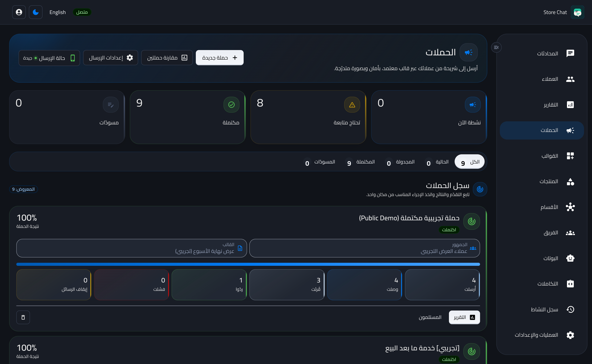Click the سجل الحملات radar icon
Viewport: 592px width, 364px height.
[x=480, y=189]
